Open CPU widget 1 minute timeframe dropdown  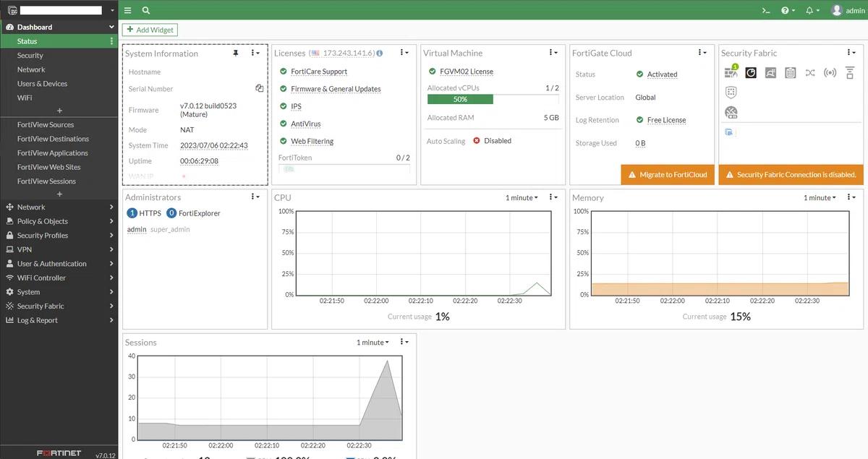point(522,197)
